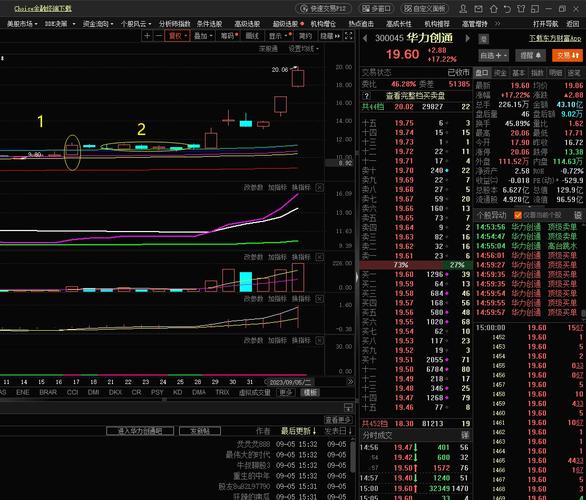Image resolution: width=586 pixels, height=500 pixels.
Task: Select 模板 template tab
Action: point(310,392)
